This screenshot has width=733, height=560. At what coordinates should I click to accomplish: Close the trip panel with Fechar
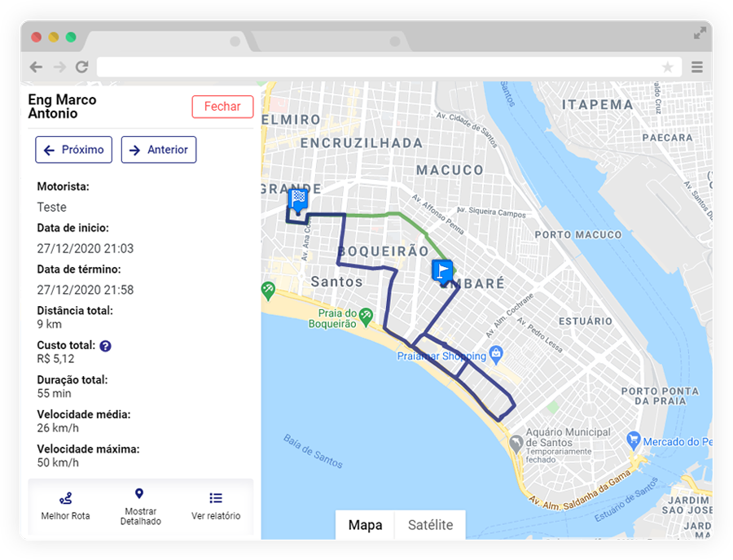coord(222,107)
